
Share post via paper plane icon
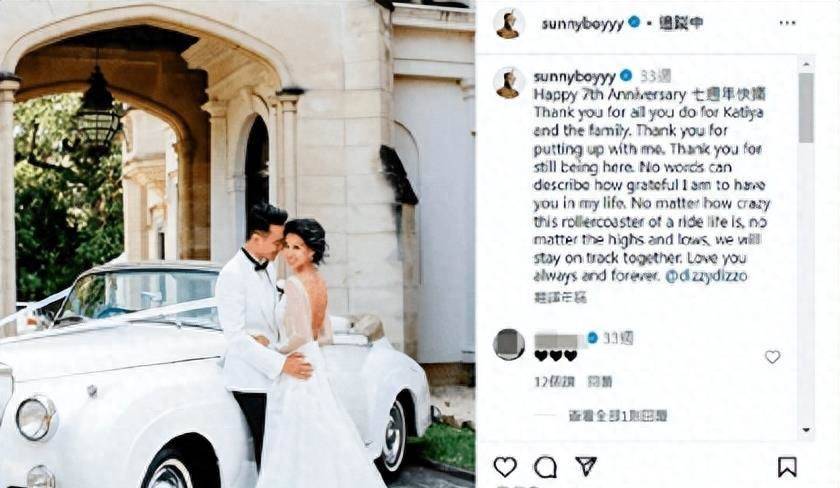(586, 466)
